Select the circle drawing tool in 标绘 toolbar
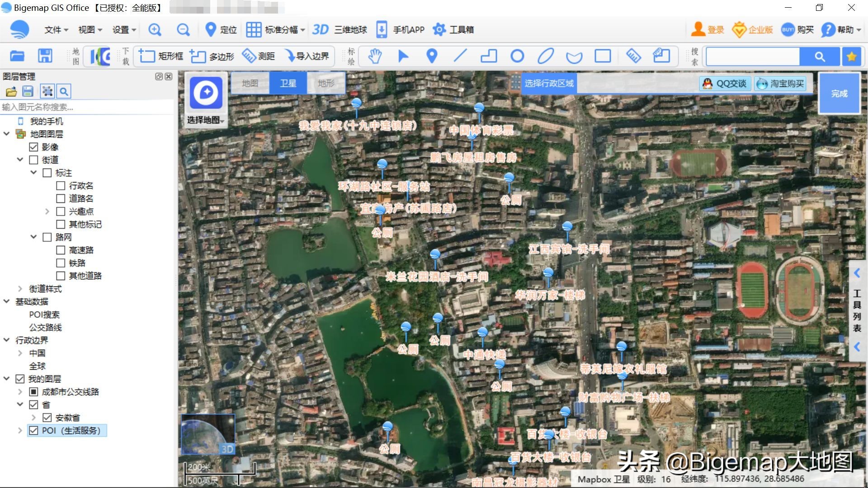Viewport: 868px width, 488px height. point(517,56)
